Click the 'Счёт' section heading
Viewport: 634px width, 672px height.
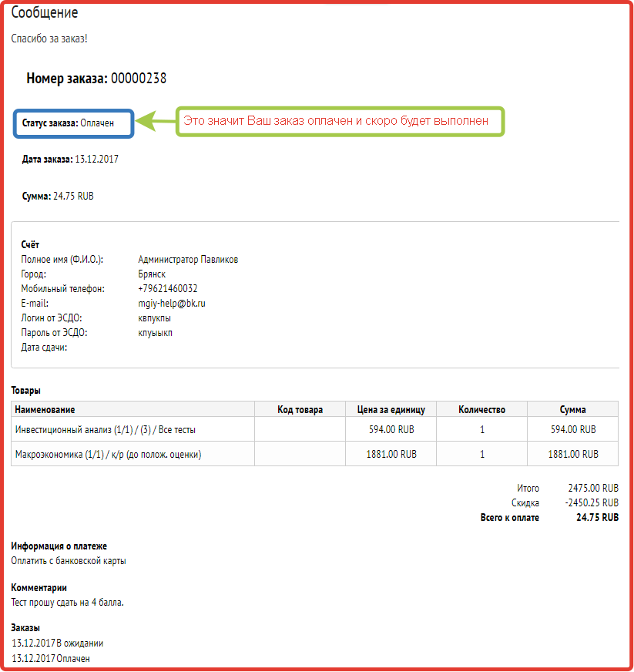pos(30,245)
